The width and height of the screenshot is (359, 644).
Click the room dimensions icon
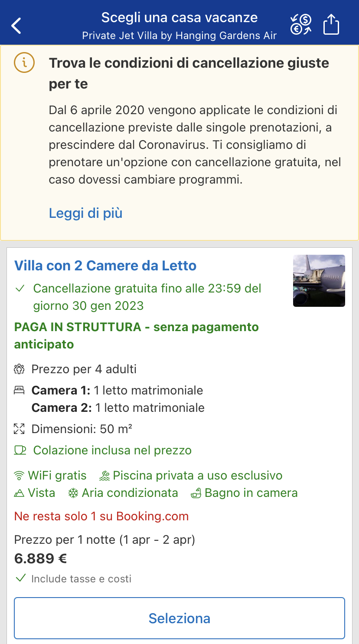pos(19,429)
